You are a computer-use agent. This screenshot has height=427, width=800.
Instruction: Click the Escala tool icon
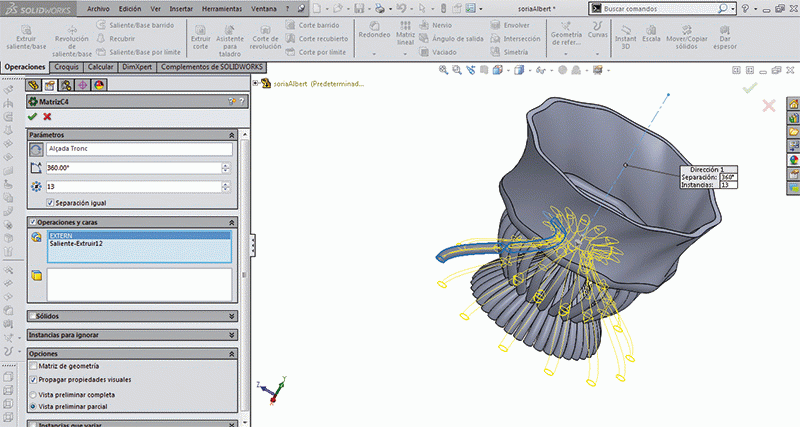pos(650,30)
